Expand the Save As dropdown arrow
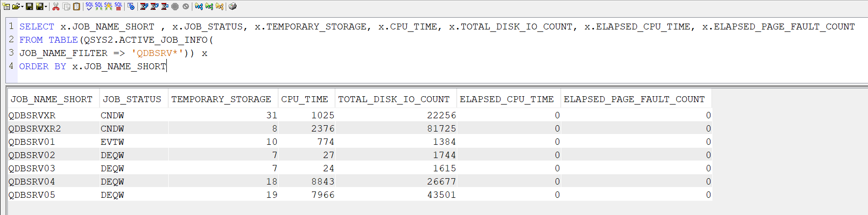Viewport: 868px width, 215px height. [x=46, y=7]
